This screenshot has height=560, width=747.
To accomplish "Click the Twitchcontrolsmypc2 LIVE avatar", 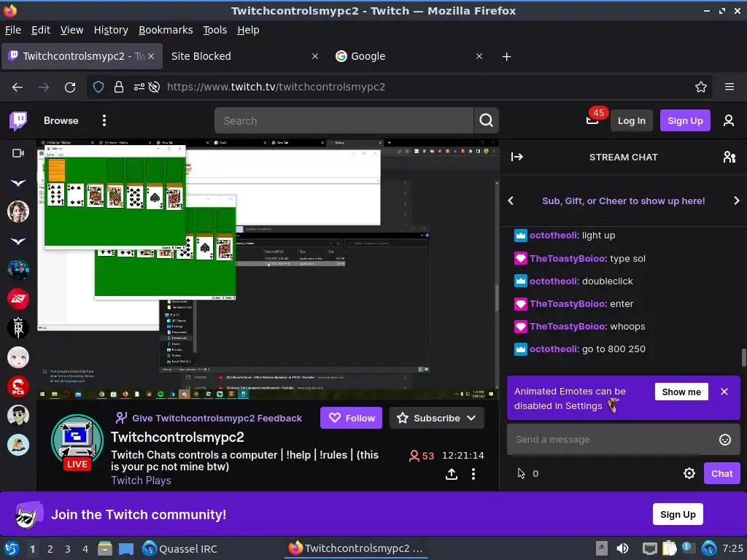I will 77,441.
